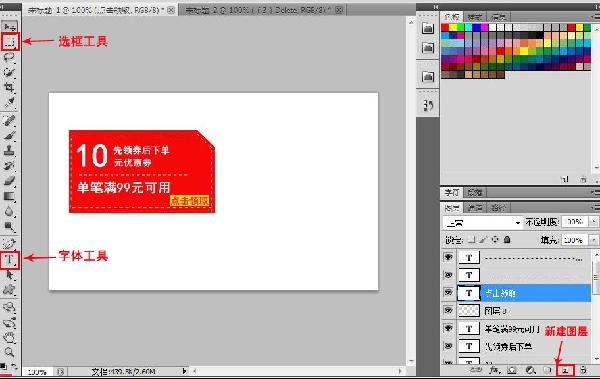Open the Layers panel menu

[595, 207]
